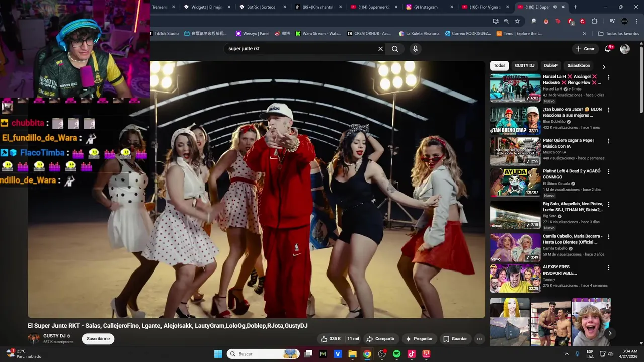
Task: Show hidden system tray icons
Action: [x=567, y=354]
